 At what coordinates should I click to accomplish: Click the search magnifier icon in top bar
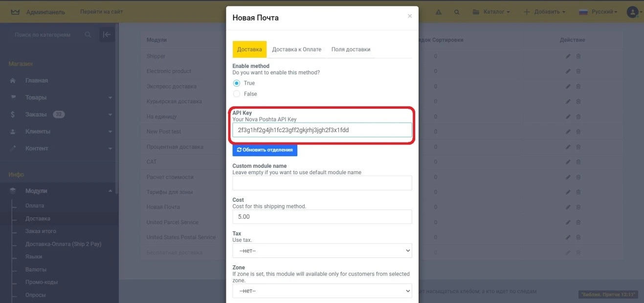pos(457,12)
